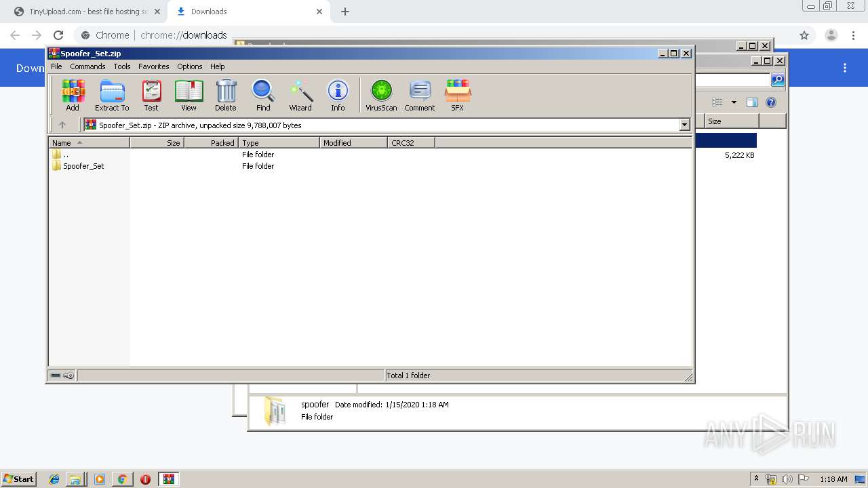Screen dimensions: 868x488
Task: Open the Options menu
Action: coord(190,66)
